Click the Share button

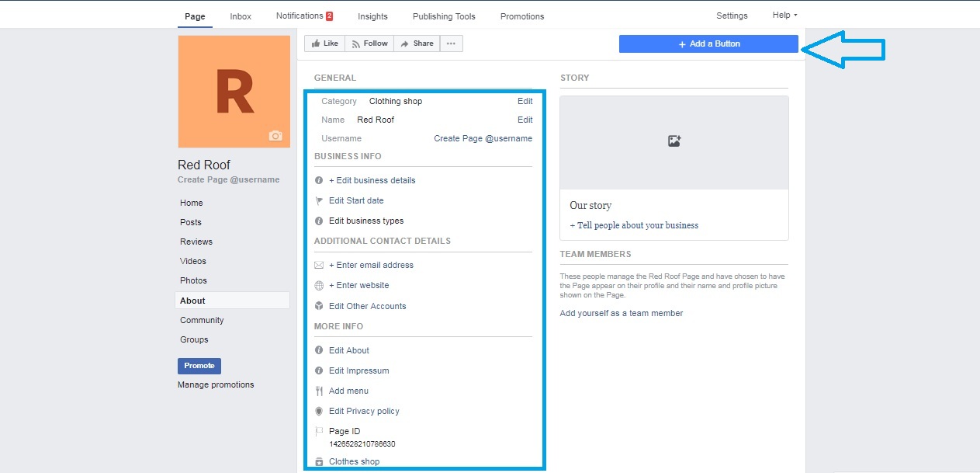(x=417, y=43)
